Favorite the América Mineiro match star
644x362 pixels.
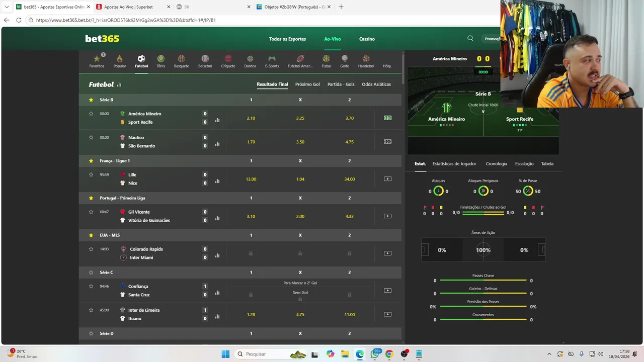coord(91,114)
